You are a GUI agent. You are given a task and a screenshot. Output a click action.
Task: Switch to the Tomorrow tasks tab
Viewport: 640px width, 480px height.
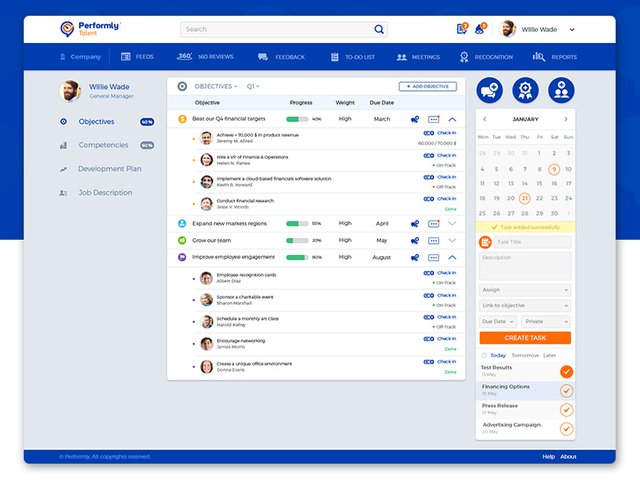pos(524,355)
